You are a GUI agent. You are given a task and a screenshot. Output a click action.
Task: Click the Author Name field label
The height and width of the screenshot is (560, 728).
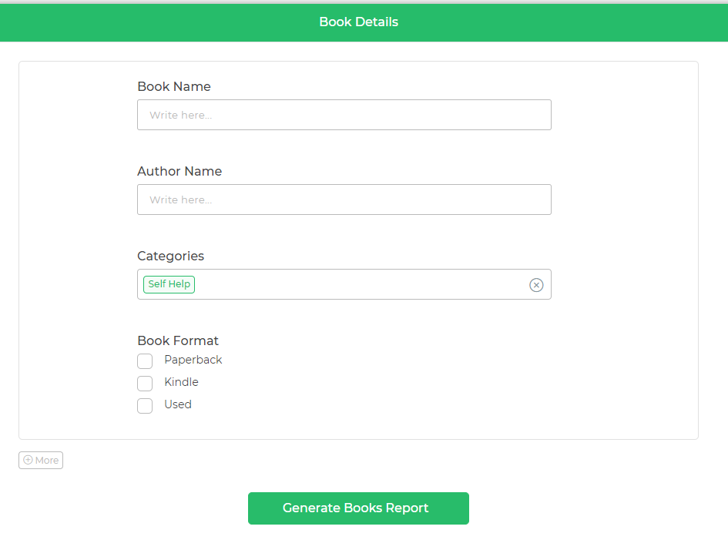179,171
